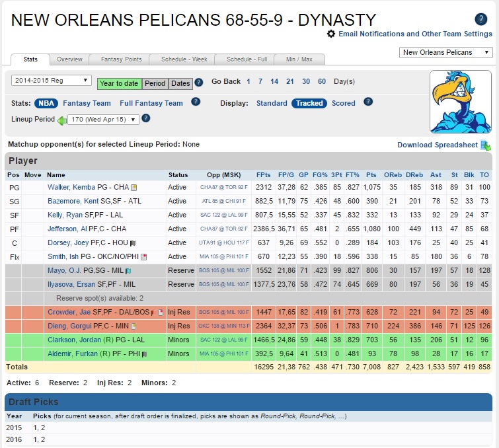Screen dimensions: 499x448
Task: Click the OKC 138 @ MIN 113 F game
Action: (223, 326)
